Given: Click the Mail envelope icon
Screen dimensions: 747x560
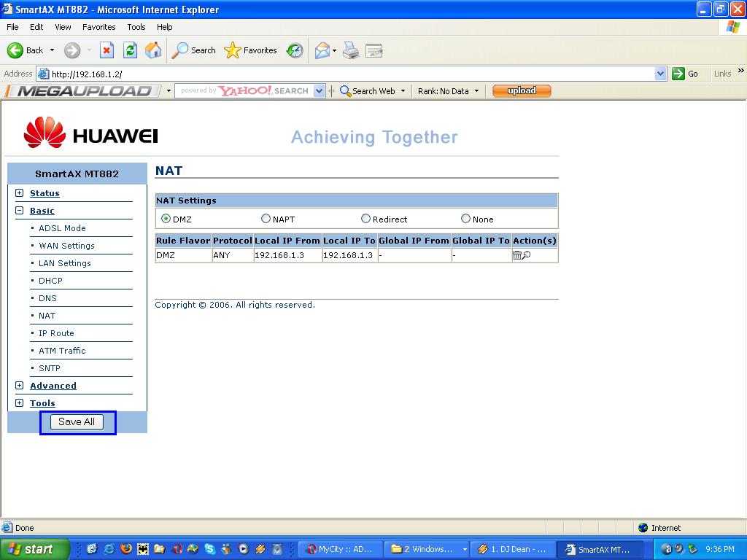Looking at the screenshot, I should click(x=322, y=50).
